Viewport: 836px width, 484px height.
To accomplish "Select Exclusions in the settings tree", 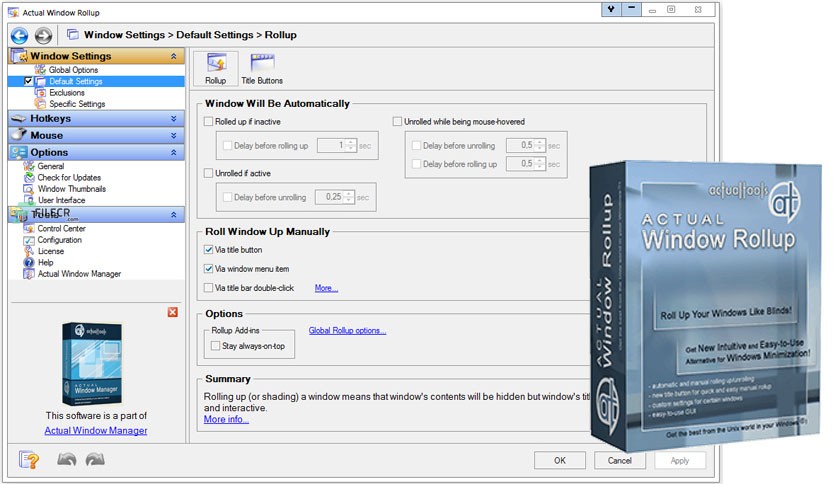I will tap(67, 93).
